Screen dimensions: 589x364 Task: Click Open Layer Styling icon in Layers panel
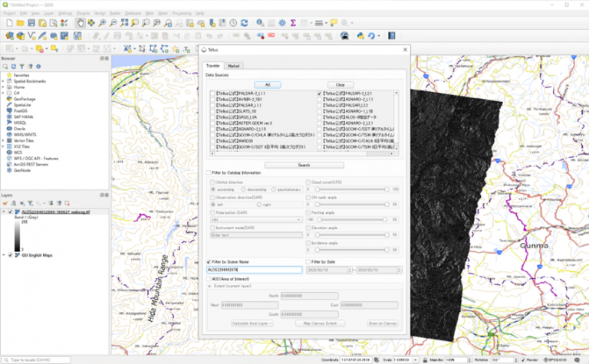5,203
